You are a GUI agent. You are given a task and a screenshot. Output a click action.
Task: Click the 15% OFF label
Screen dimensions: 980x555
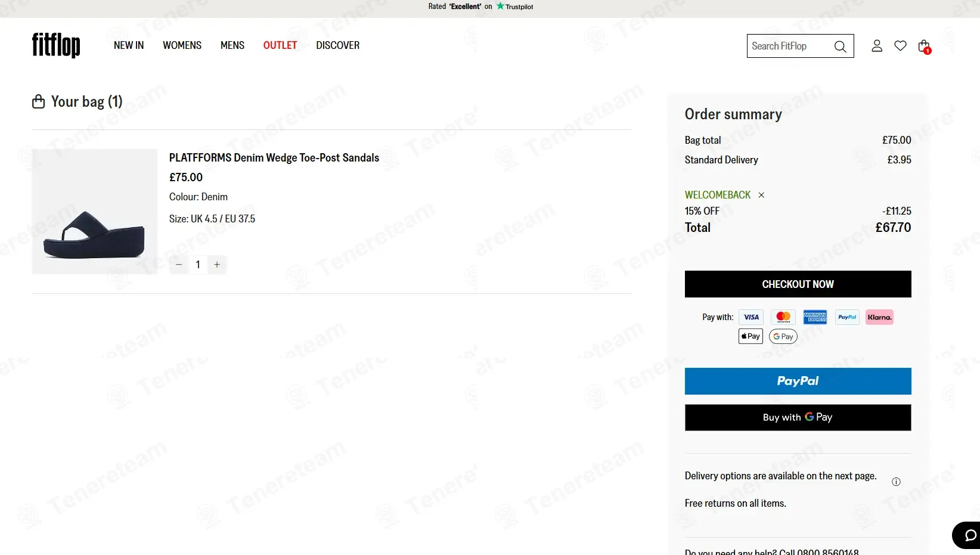coord(702,211)
